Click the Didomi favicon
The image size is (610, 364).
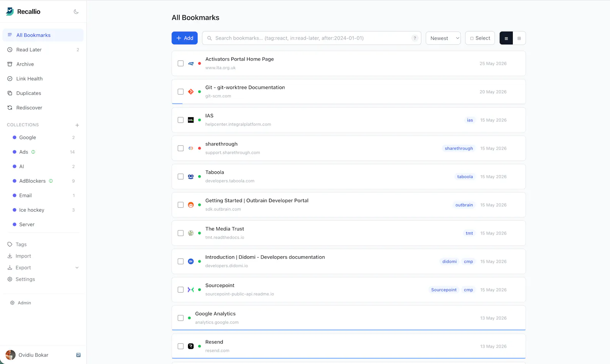click(x=191, y=262)
